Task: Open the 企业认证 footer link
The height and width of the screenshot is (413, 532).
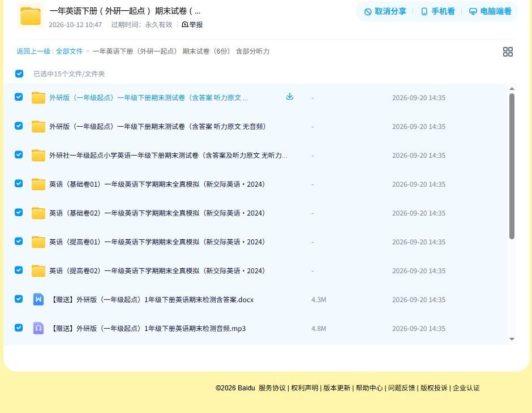Action: point(466,388)
